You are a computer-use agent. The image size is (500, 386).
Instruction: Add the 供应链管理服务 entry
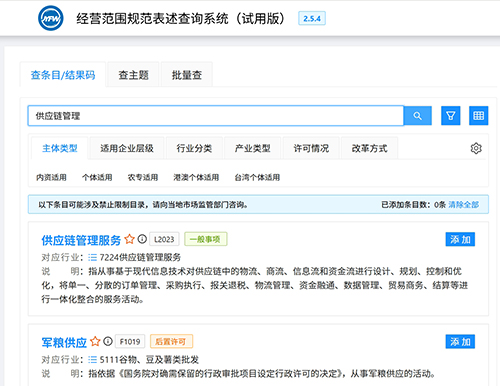(x=460, y=239)
